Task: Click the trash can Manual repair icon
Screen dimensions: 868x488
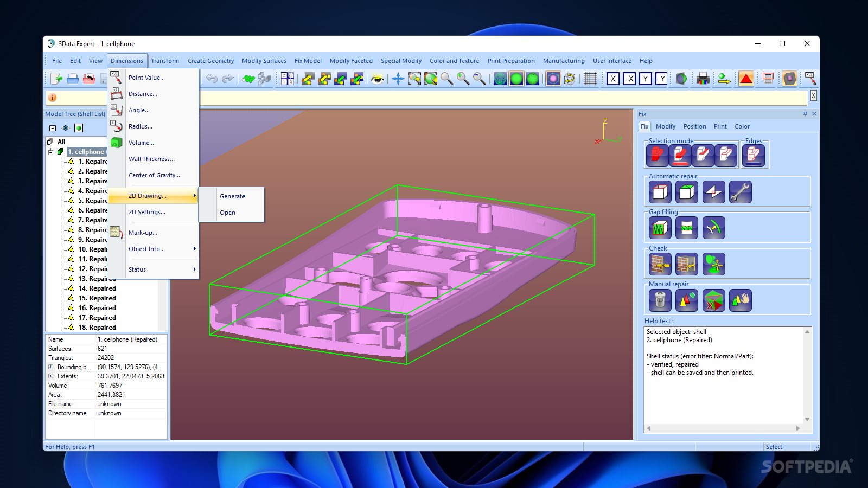Action: 660,300
